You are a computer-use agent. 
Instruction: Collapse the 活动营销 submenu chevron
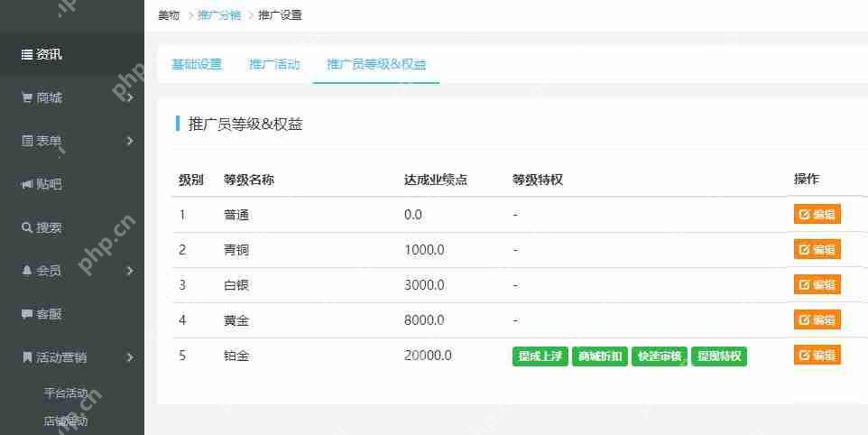[x=130, y=357]
